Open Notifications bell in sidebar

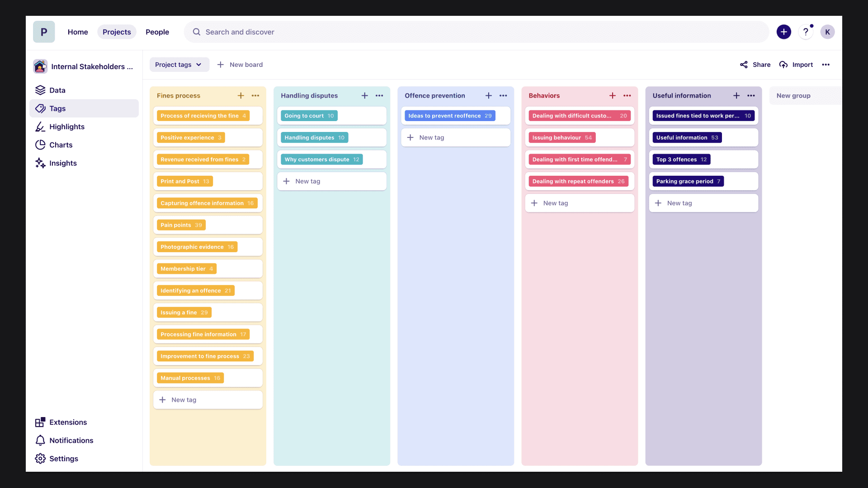(x=40, y=441)
